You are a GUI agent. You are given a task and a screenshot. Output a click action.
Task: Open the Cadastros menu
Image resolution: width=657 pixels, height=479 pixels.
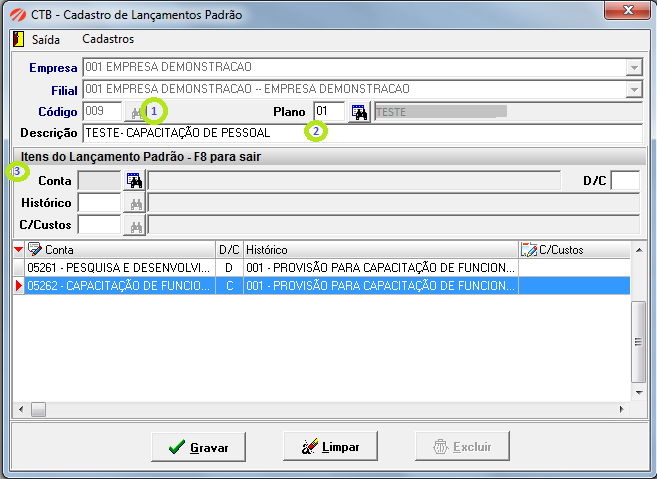click(108, 39)
